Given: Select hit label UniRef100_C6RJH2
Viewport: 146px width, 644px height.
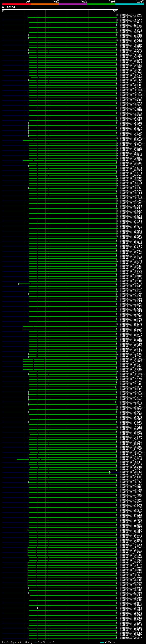Looking at the screenshot, I should (x=131, y=123).
